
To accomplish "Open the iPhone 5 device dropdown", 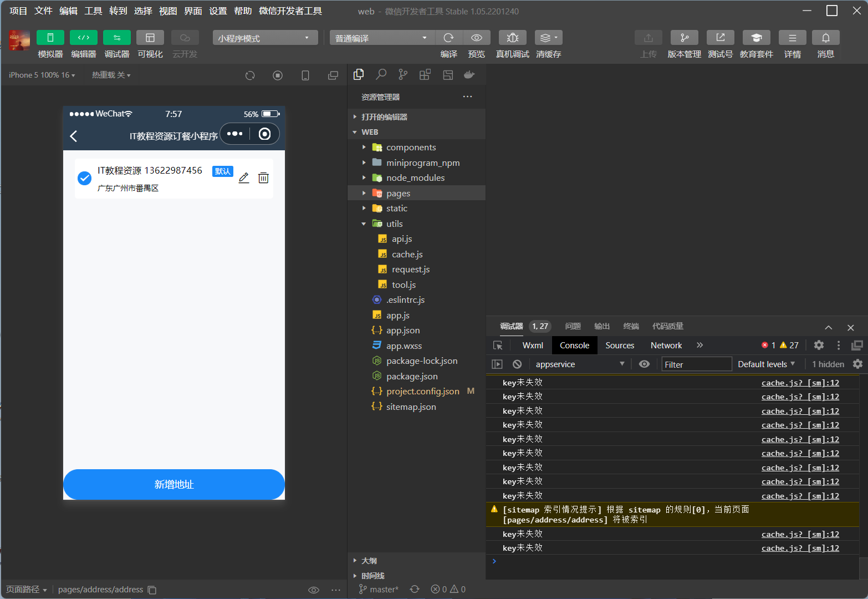I will click(x=42, y=75).
